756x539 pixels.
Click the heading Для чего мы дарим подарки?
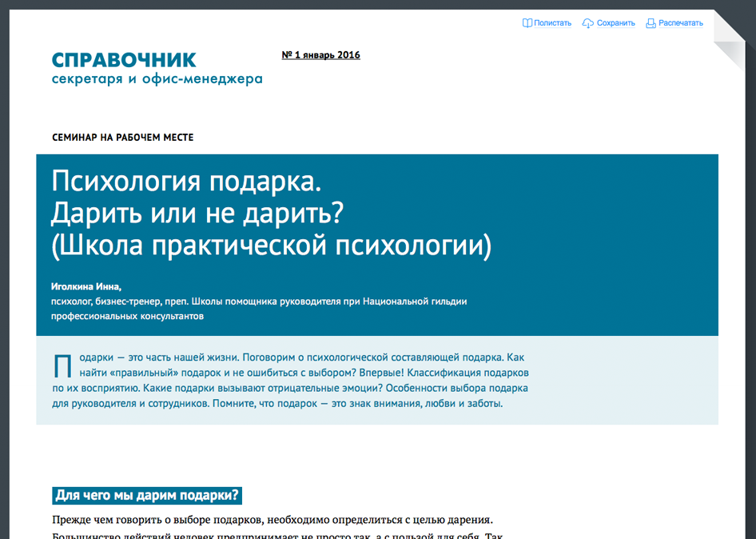(147, 496)
